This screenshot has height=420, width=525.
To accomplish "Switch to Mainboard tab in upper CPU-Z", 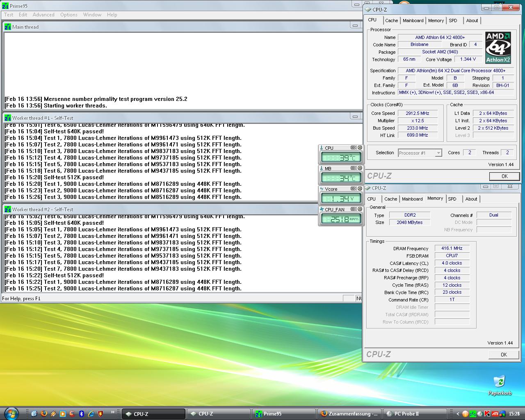I will tap(413, 21).
